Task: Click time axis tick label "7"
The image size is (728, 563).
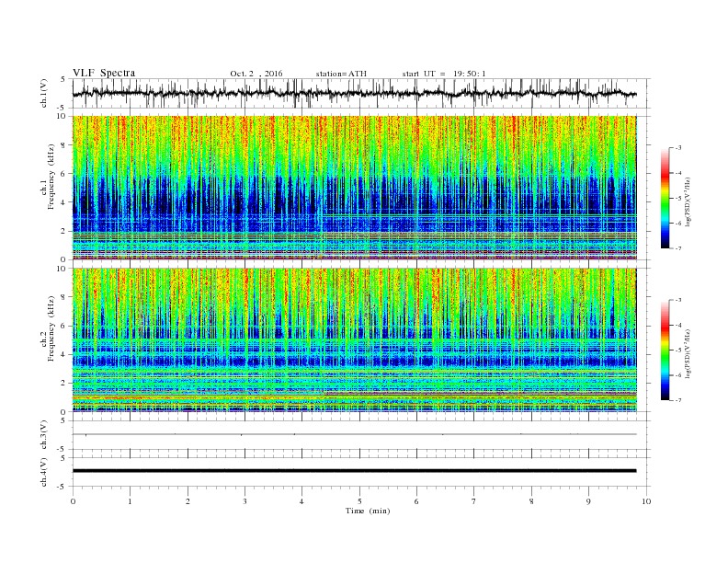Action: [x=474, y=501]
